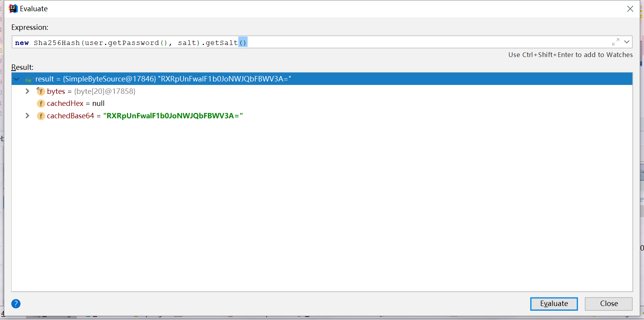Click the field icon next to cachedHex
The image size is (644, 320).
41,104
